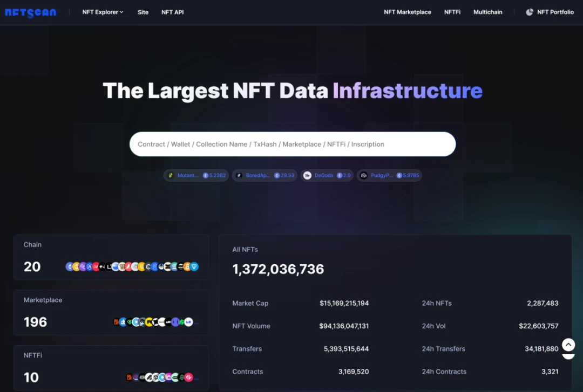Screen dimensions: 583x392
Task: Expand the NFT Explorer dropdown menu
Action: click(x=103, y=12)
